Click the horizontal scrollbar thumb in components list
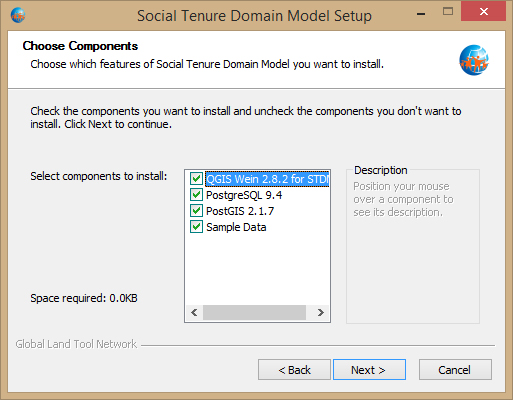513x400 pixels. click(254, 312)
